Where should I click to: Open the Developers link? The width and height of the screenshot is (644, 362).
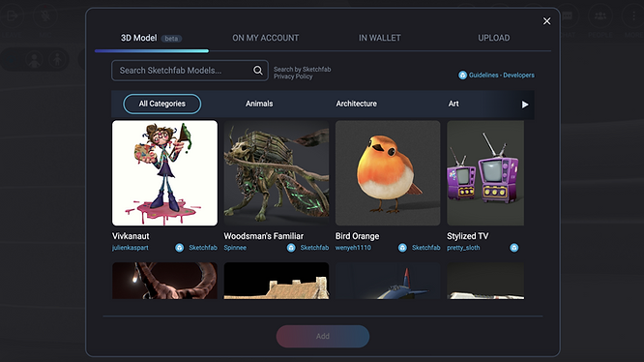click(518, 75)
